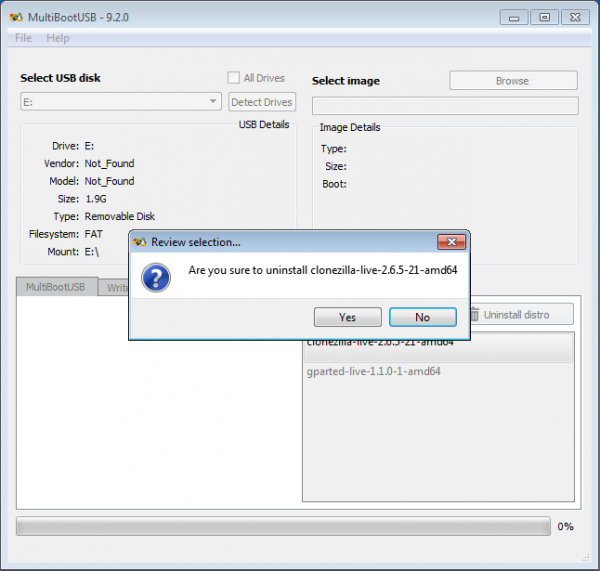Viewport: 600px width, 571px height.
Task: Click the 0% progress label
Action: [565, 527]
